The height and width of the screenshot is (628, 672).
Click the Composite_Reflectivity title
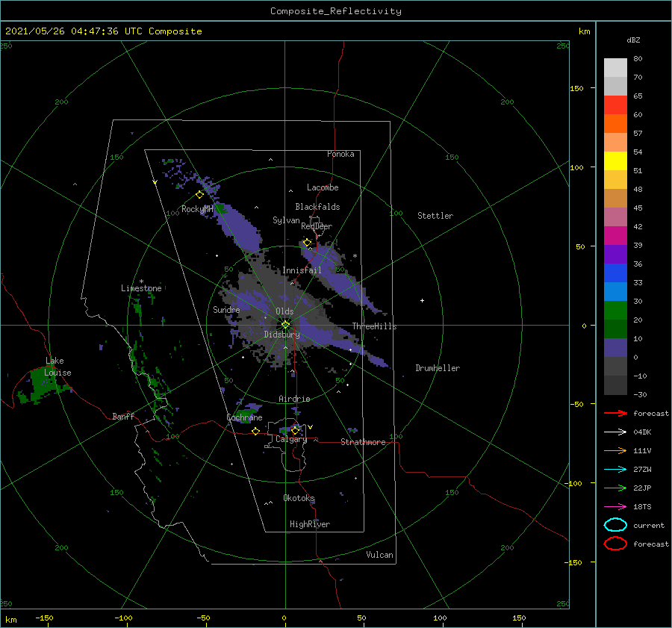(336, 11)
